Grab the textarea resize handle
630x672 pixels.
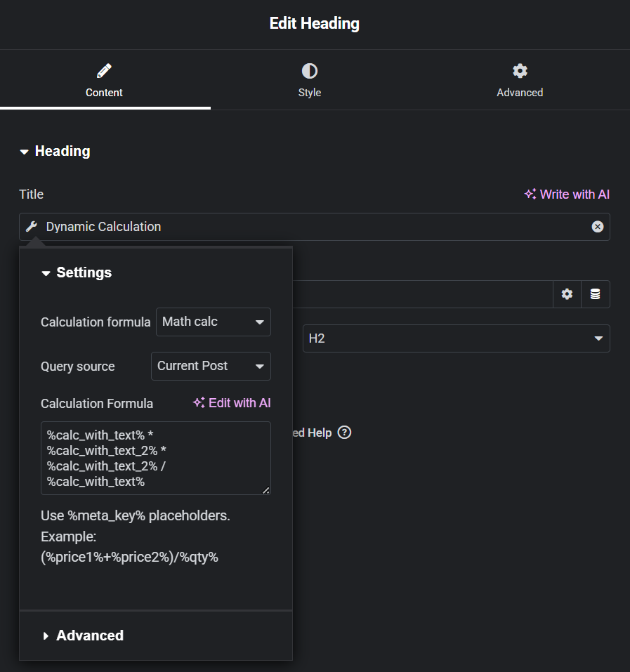click(265, 490)
